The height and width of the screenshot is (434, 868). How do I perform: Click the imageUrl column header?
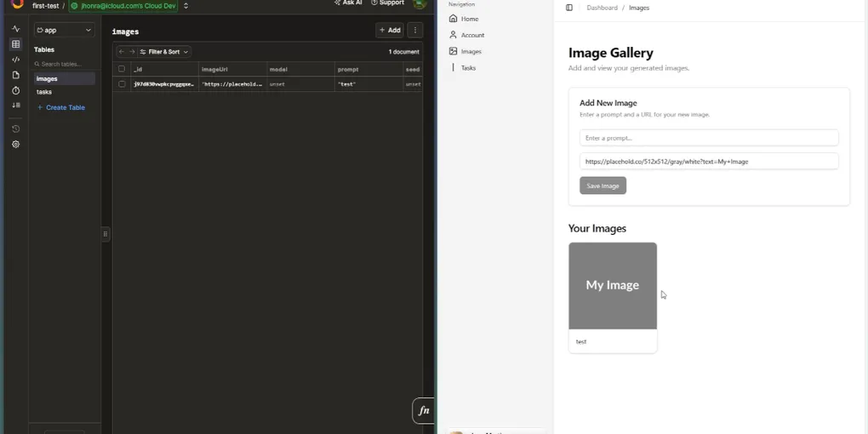[x=232, y=69]
